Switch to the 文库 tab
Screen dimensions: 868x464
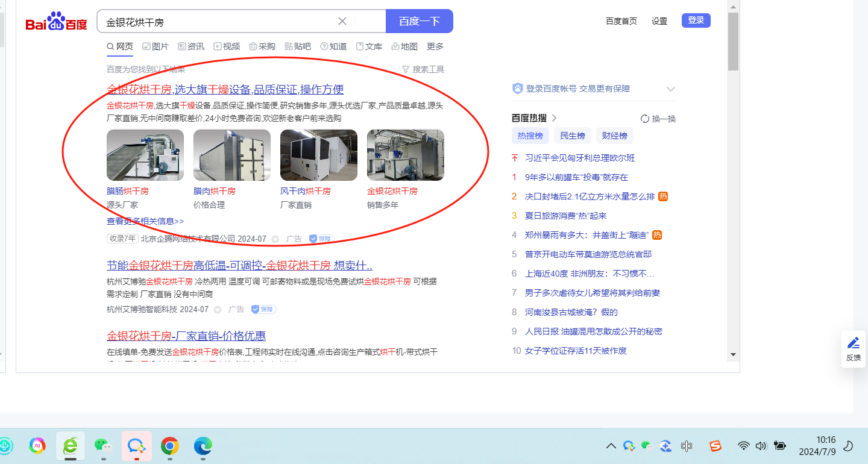tap(369, 46)
